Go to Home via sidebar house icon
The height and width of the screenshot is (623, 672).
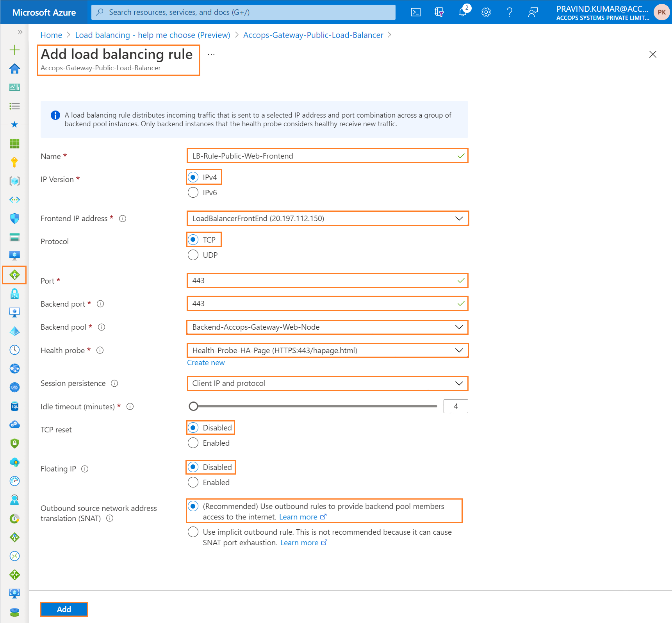pos(14,68)
